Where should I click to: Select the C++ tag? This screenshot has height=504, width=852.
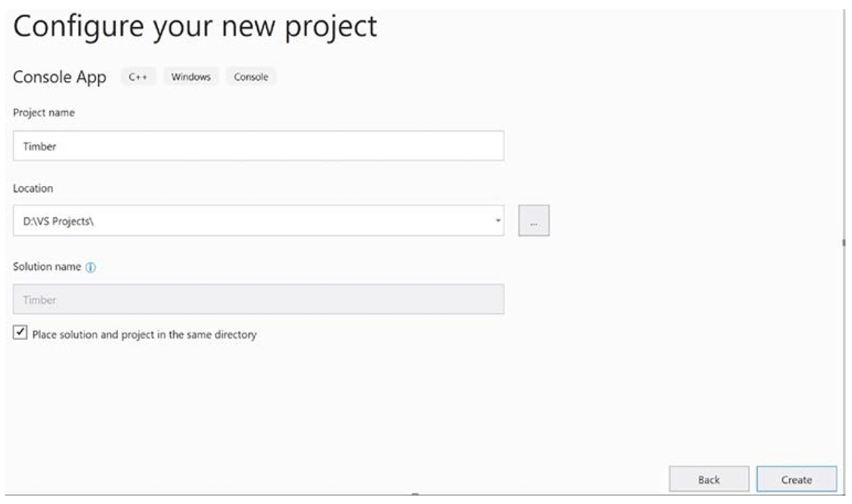tap(138, 77)
